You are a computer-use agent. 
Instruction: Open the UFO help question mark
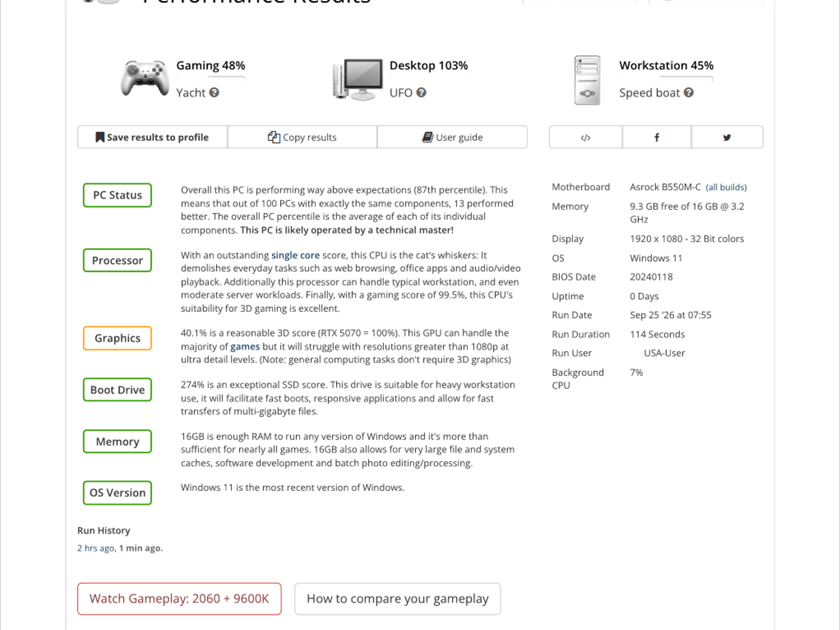pyautogui.click(x=421, y=93)
